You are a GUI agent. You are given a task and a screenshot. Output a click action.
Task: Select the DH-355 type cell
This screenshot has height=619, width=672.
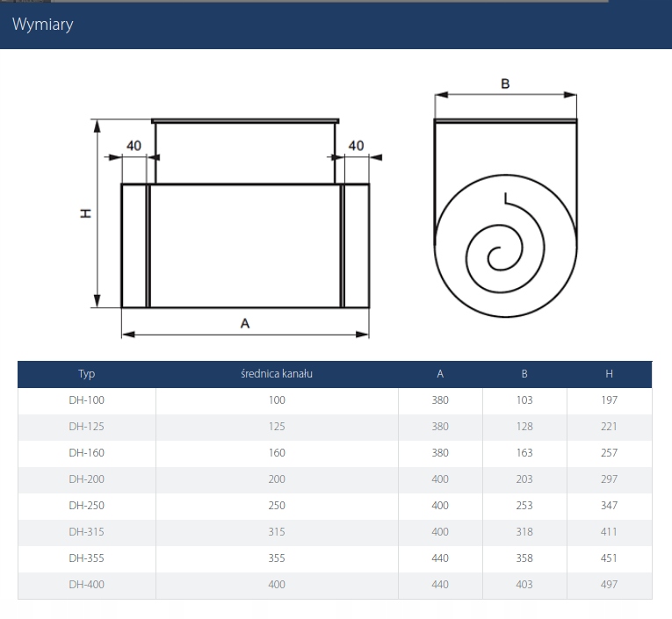tap(87, 558)
